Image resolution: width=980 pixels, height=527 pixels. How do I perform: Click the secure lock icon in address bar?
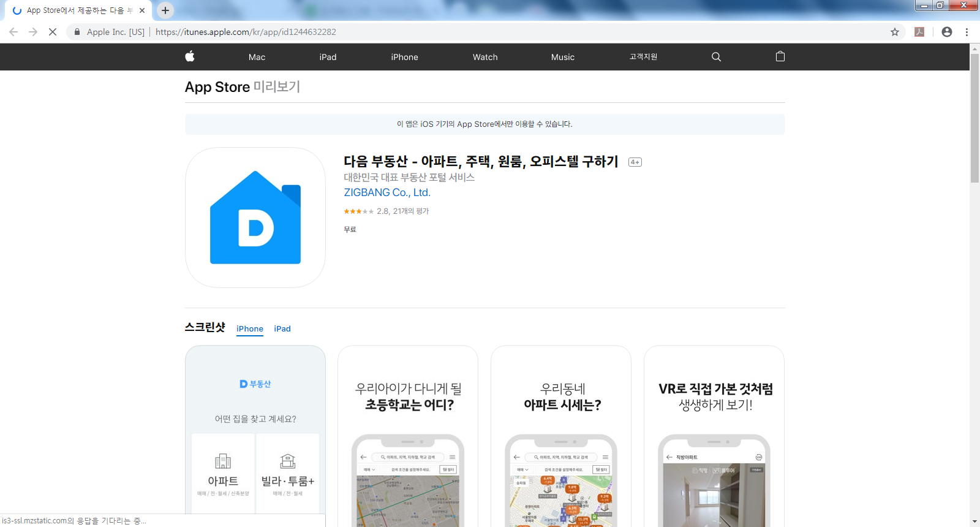[x=77, y=32]
